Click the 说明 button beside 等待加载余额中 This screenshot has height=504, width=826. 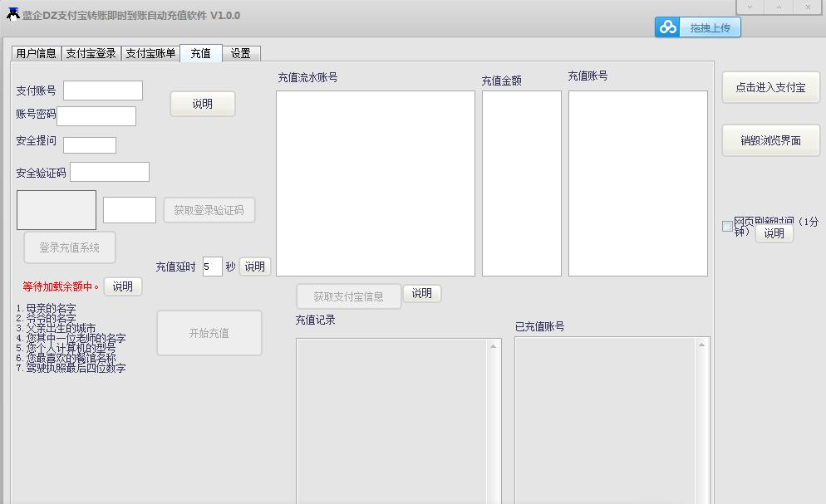(x=123, y=286)
